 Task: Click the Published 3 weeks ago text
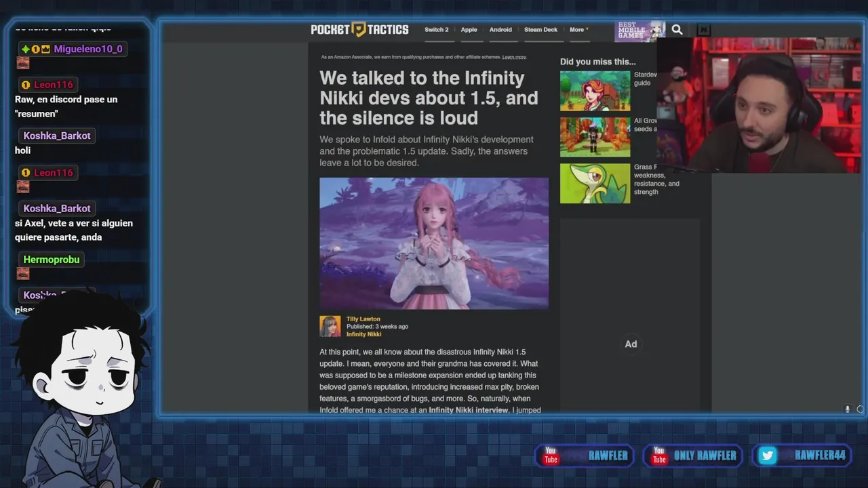tap(377, 327)
